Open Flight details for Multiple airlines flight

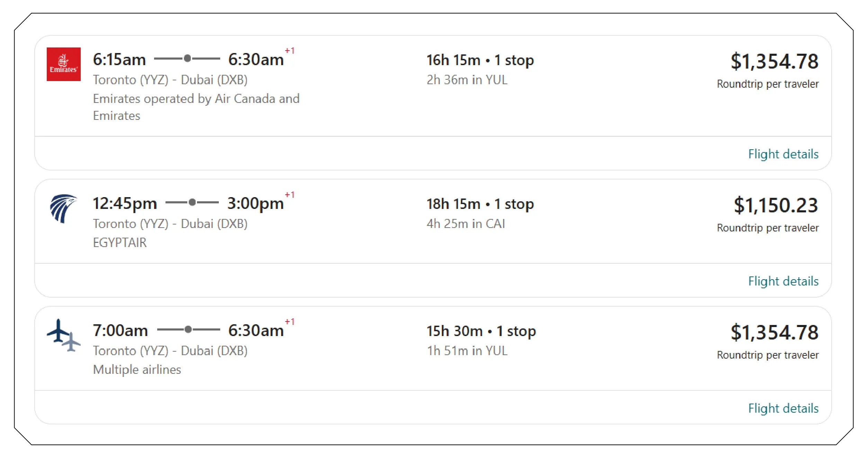point(783,408)
